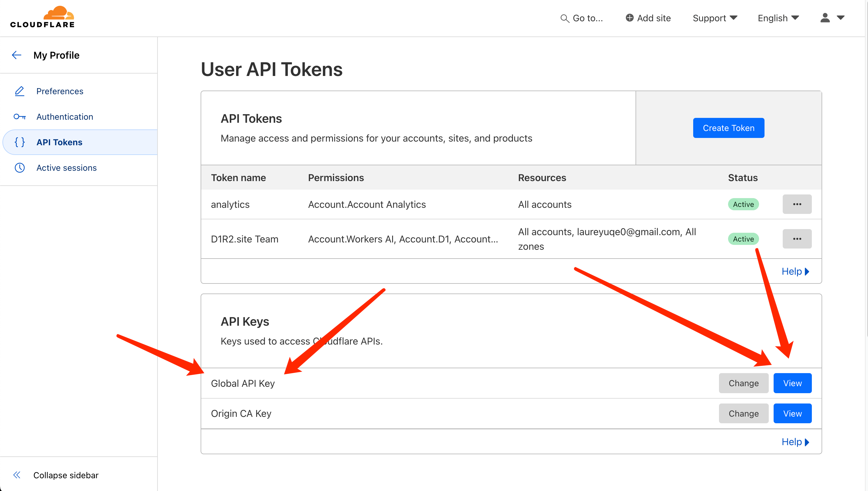Click the Active sessions clock icon
The height and width of the screenshot is (491, 868).
[x=19, y=168]
